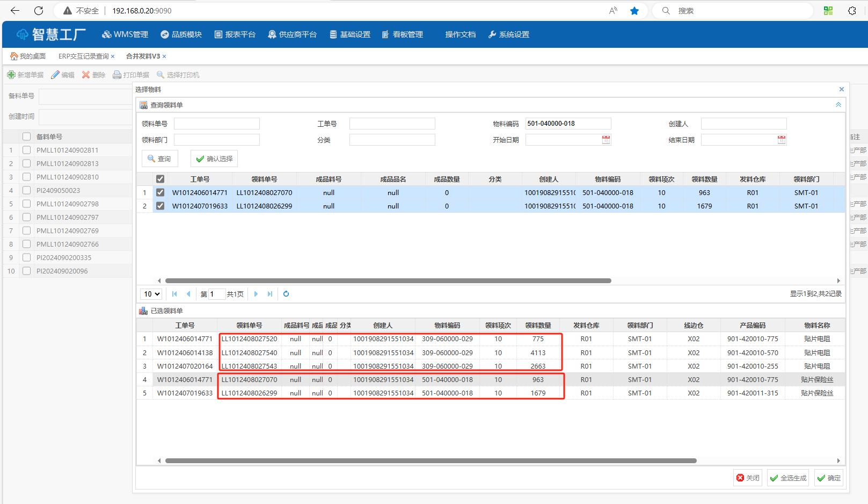Screen dimensions: 868x504
Task: Open the WMS管理 menu
Action: tap(125, 34)
